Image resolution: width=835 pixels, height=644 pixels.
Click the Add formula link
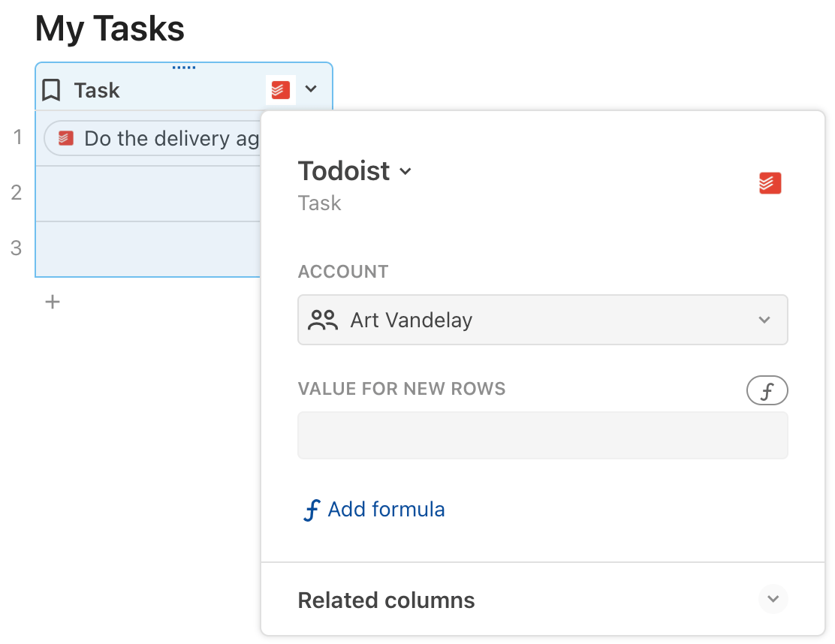click(386, 509)
